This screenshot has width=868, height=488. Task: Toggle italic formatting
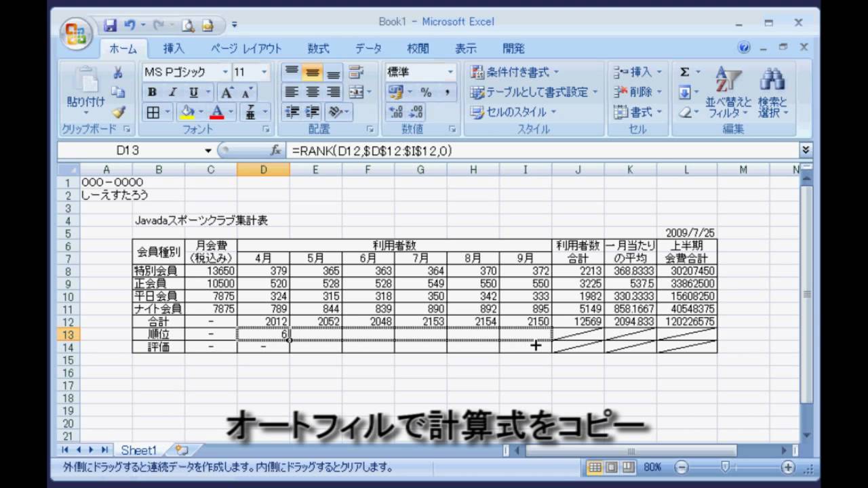173,92
